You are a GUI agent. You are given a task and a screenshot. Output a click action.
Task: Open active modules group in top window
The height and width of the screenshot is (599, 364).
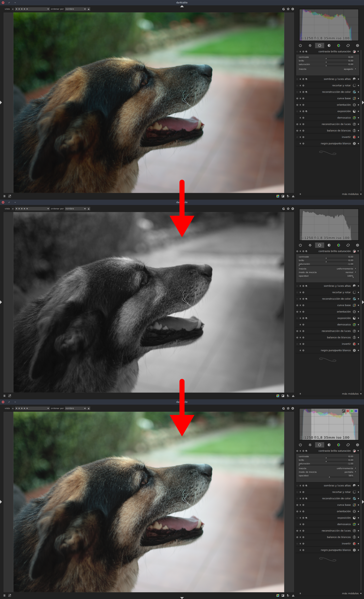[300, 46]
